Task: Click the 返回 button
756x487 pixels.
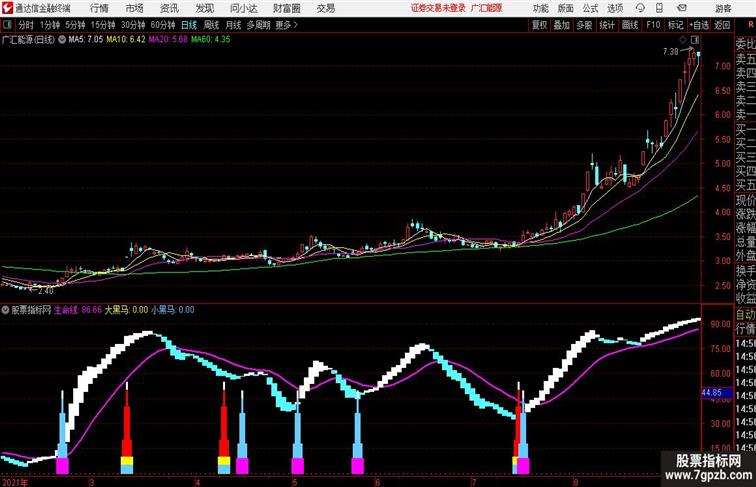Action: tap(722, 25)
